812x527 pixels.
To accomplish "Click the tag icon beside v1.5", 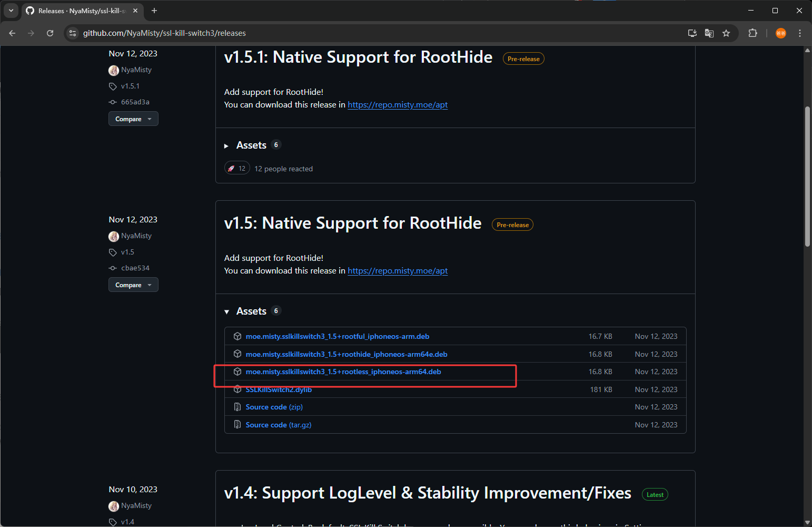I will tap(113, 252).
